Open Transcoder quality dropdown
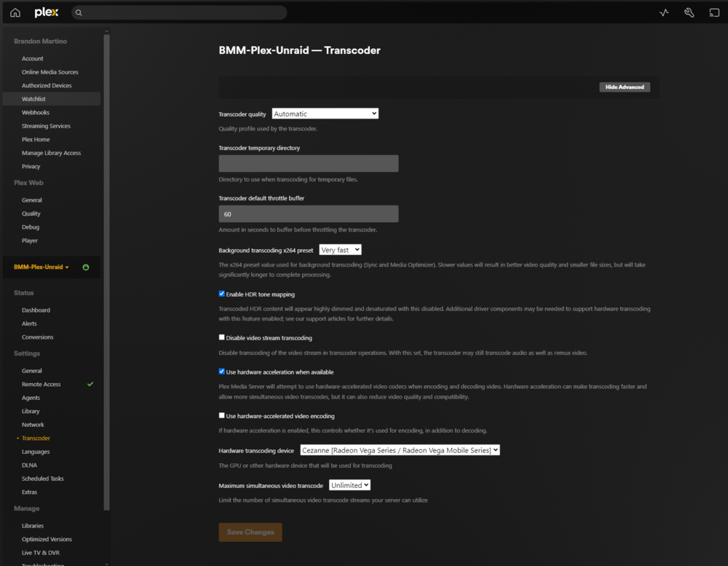Image resolution: width=728 pixels, height=566 pixels. point(325,114)
